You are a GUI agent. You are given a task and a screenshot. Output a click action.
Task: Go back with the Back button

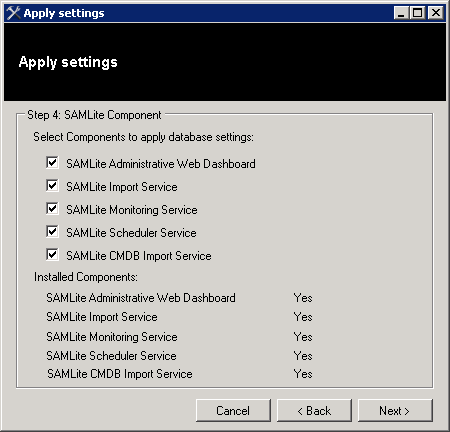(314, 410)
